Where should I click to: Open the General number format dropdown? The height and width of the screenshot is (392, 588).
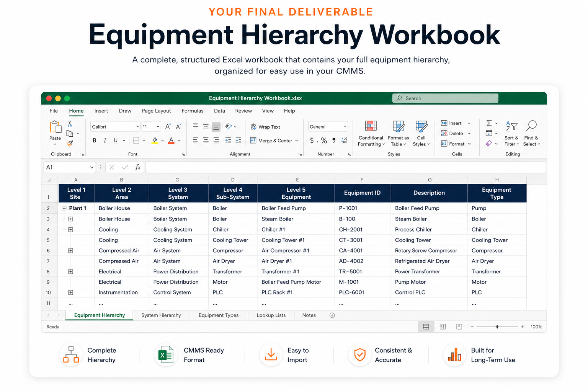(345, 127)
